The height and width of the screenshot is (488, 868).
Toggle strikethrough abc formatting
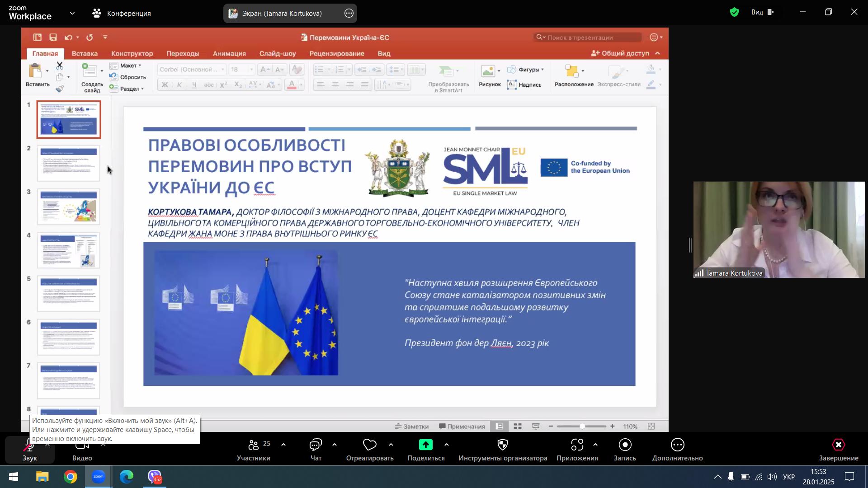(208, 84)
